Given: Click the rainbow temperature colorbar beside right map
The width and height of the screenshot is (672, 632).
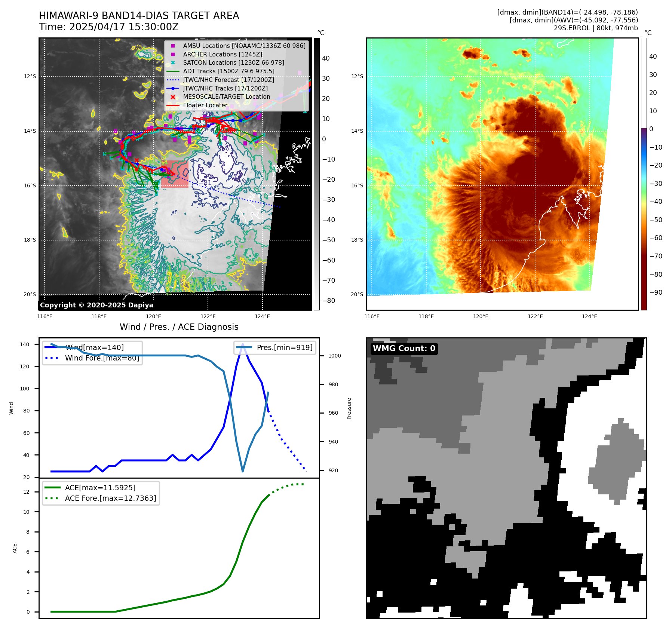Looking at the screenshot, I should 644,174.
